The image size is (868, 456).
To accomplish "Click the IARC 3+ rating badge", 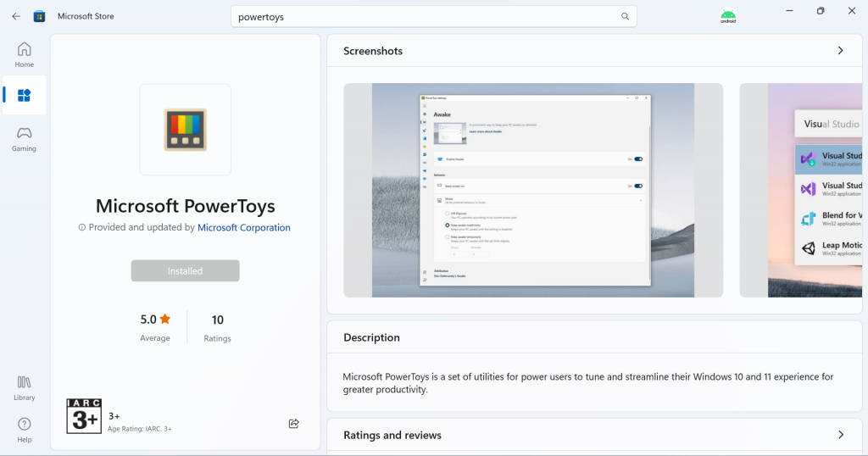I will pos(84,415).
